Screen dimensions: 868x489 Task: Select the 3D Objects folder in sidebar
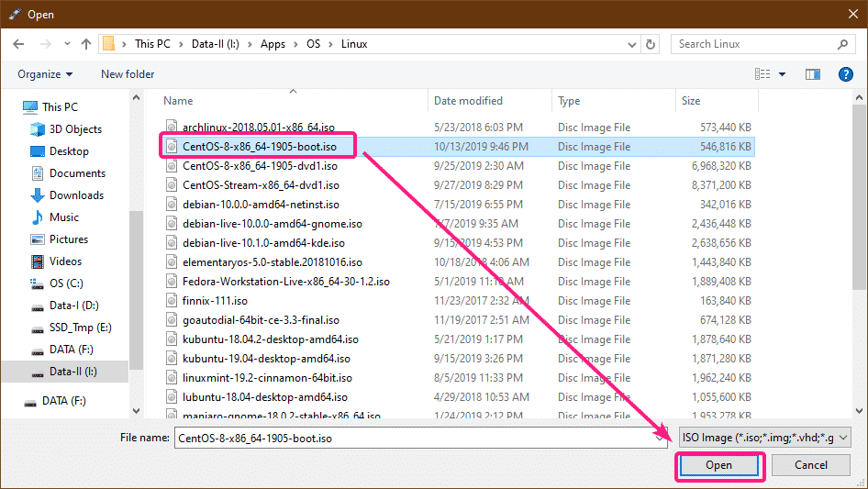[75, 129]
